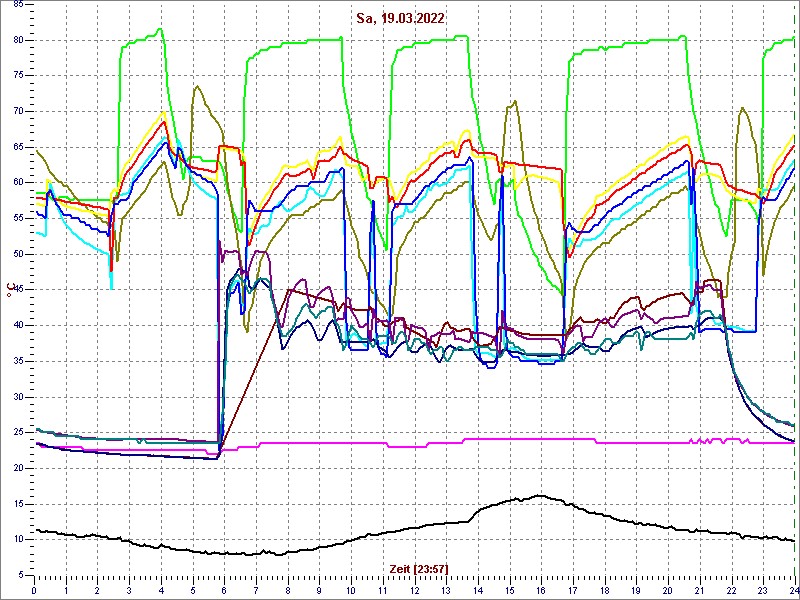The height and width of the screenshot is (600, 800).
Task: Select the 75 value on the temperature axis
Action: (x=17, y=76)
